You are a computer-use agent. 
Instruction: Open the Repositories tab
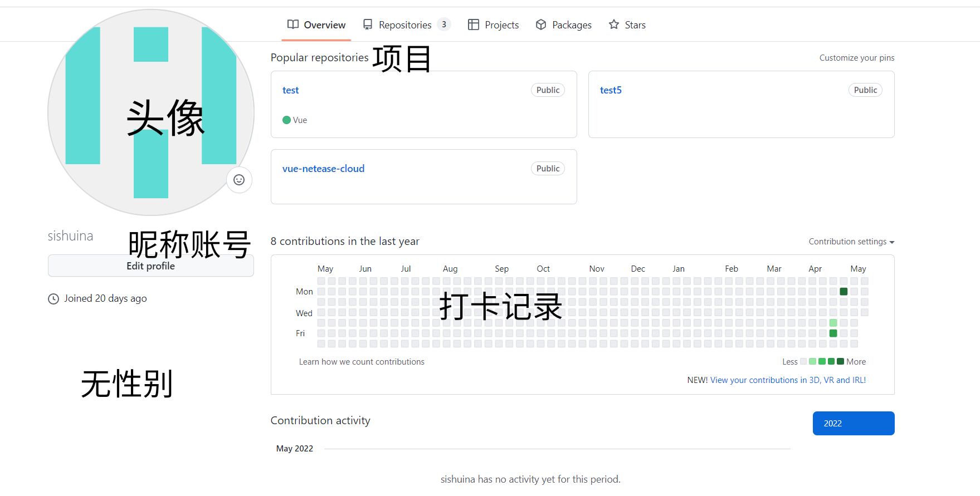point(405,25)
